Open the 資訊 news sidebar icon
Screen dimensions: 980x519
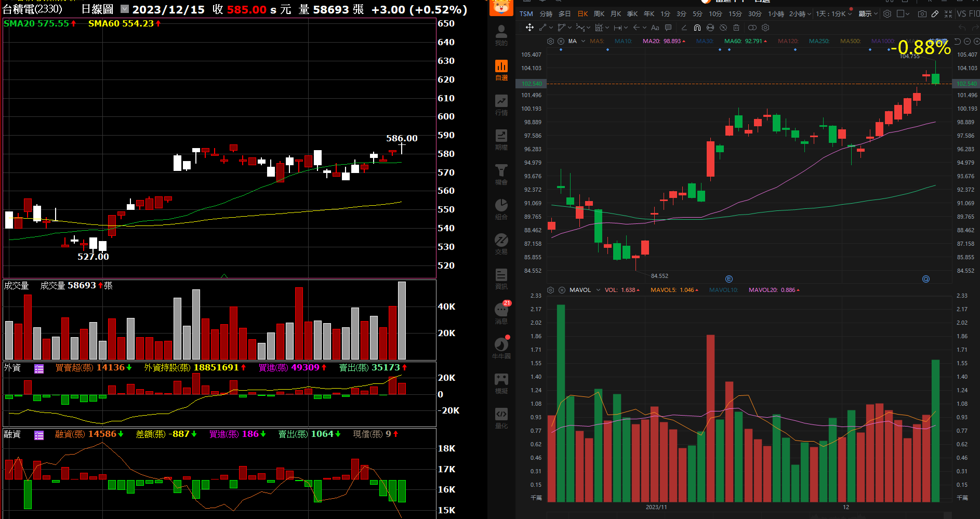pos(501,279)
